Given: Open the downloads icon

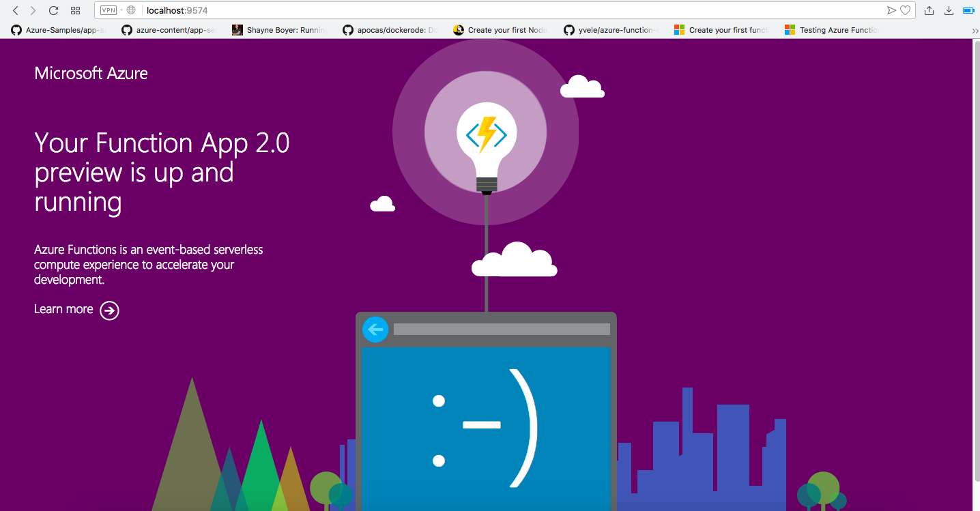Looking at the screenshot, I should 949,10.
